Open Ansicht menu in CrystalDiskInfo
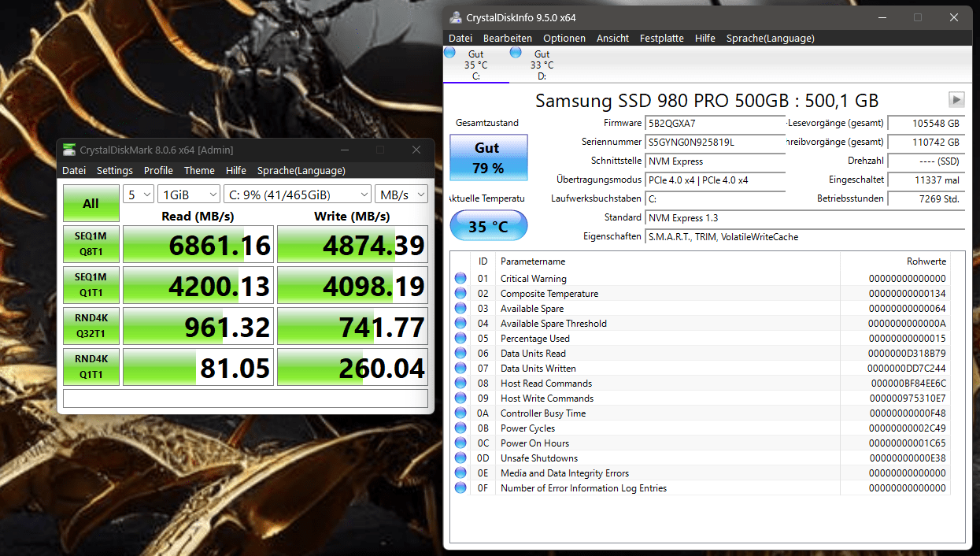Viewport: 980px width, 556px height. [x=612, y=38]
